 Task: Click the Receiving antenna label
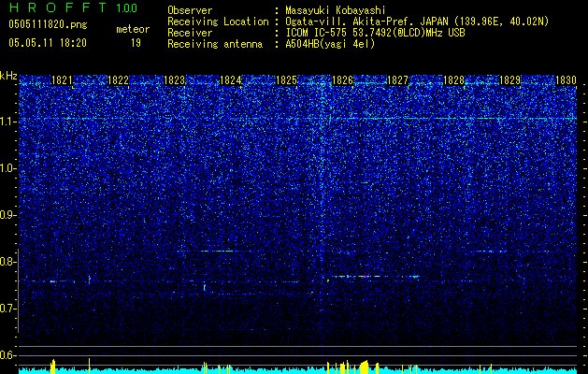coord(215,44)
